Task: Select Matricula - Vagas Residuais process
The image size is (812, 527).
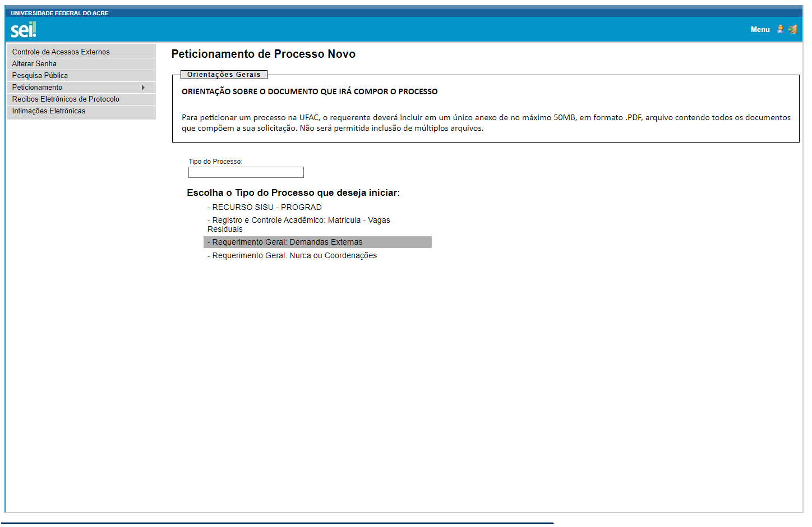Action: [x=300, y=221]
